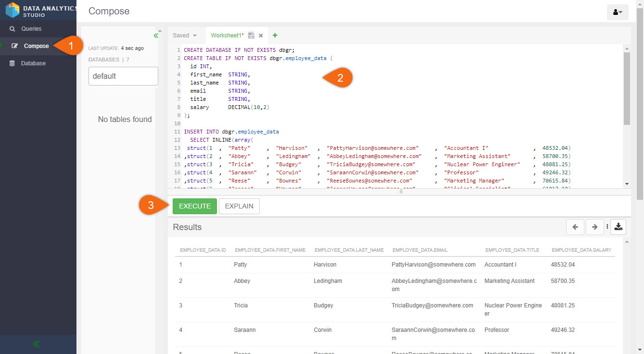Save Worksheet1 using the floppy disk icon
The height and width of the screenshot is (354, 644).
pyautogui.click(x=251, y=36)
